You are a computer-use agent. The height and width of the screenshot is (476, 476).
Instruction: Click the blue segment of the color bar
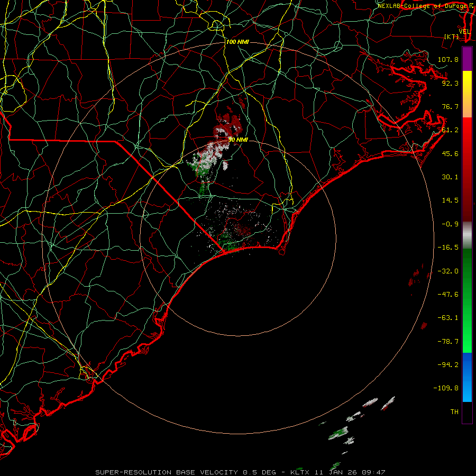pos(467,377)
